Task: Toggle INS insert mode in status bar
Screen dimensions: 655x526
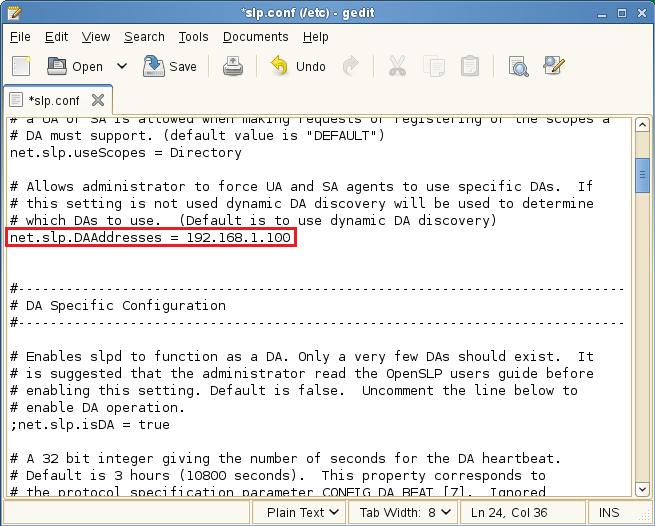Action: [608, 512]
